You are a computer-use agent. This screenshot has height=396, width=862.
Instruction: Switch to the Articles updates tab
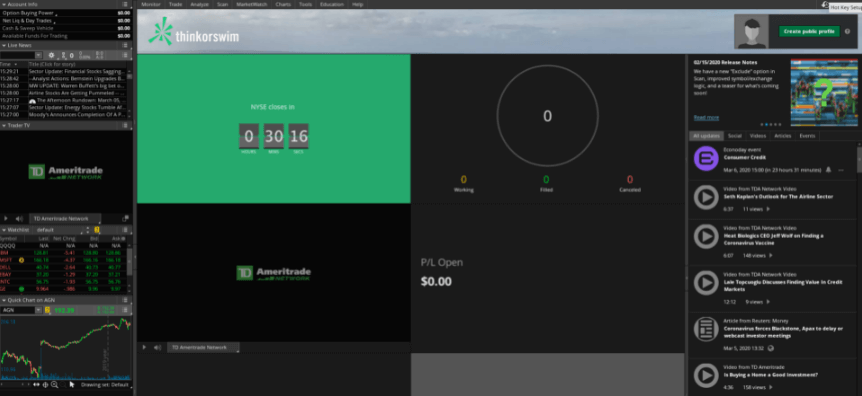(x=783, y=135)
